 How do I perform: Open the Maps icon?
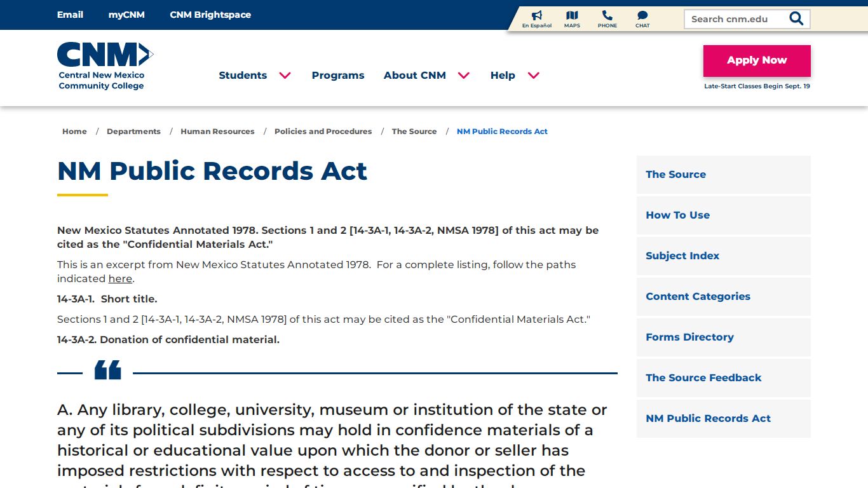pyautogui.click(x=572, y=15)
